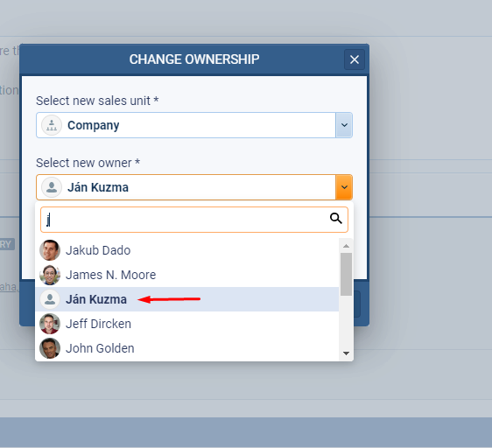Click Jakub Dado's avatar photo
The width and height of the screenshot is (492, 448).
[50, 250]
